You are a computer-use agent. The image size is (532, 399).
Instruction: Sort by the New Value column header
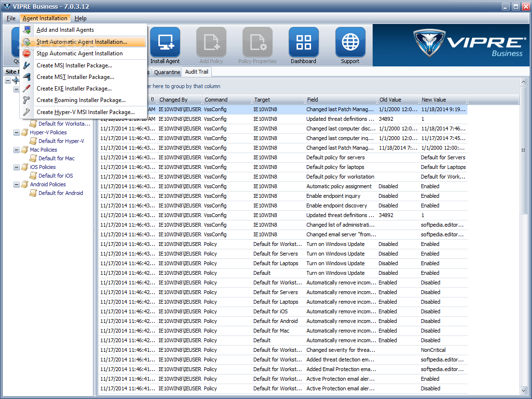click(443, 100)
